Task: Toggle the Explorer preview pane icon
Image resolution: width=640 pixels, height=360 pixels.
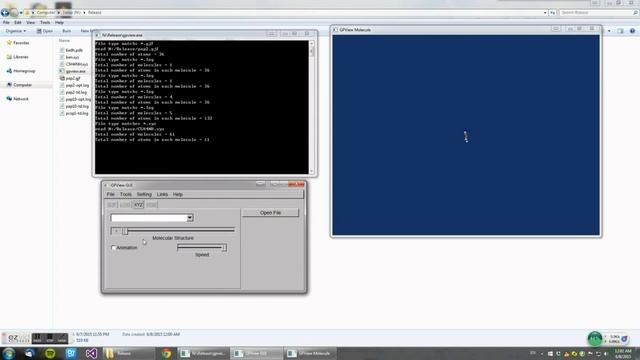Action: pos(620,31)
